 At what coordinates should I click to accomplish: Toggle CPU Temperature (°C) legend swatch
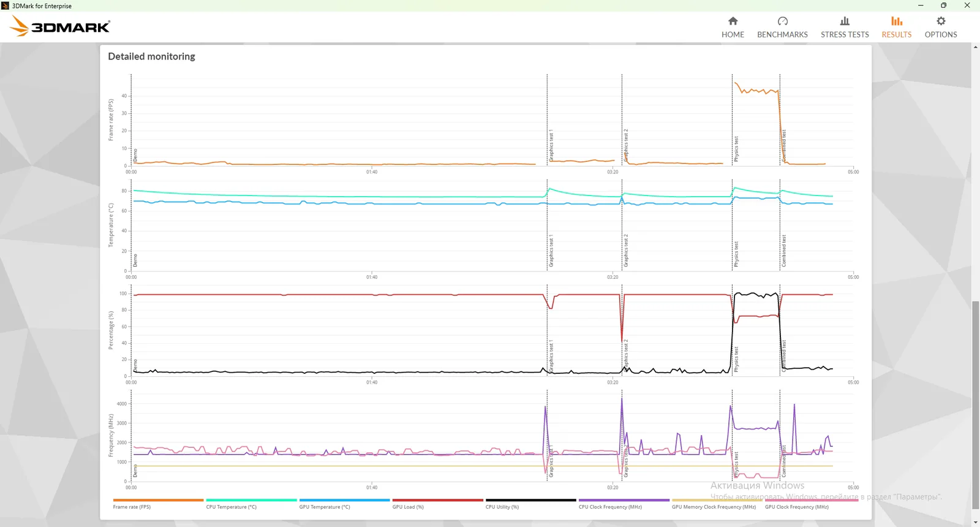coord(251,500)
